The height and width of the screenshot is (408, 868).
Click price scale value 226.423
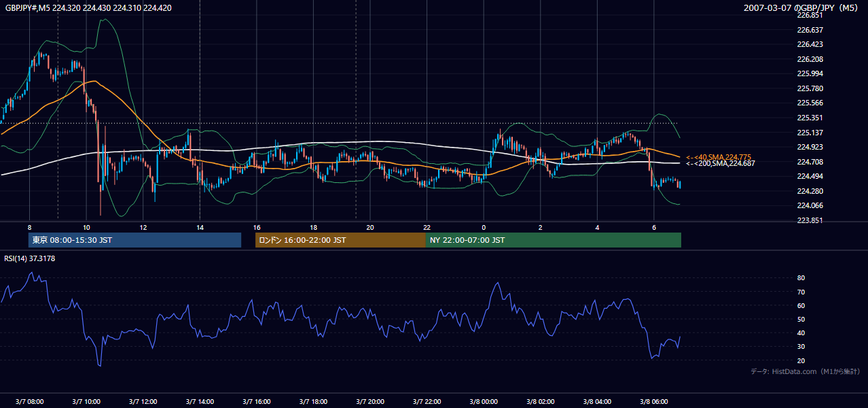(810, 44)
